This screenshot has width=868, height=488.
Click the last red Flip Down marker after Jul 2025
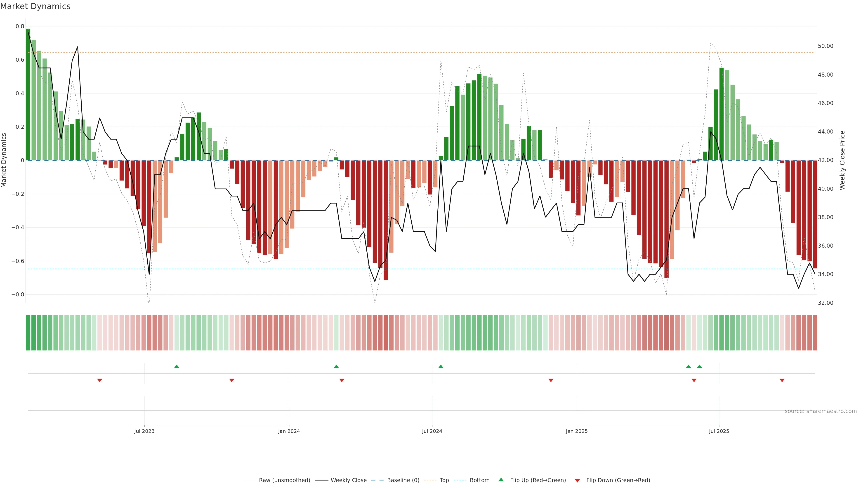[782, 380]
